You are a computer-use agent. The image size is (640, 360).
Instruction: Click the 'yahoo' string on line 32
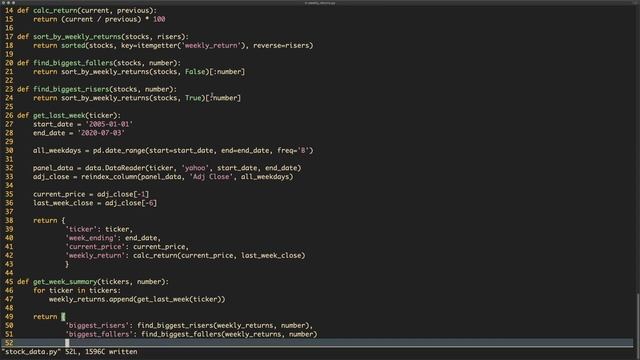195,168
